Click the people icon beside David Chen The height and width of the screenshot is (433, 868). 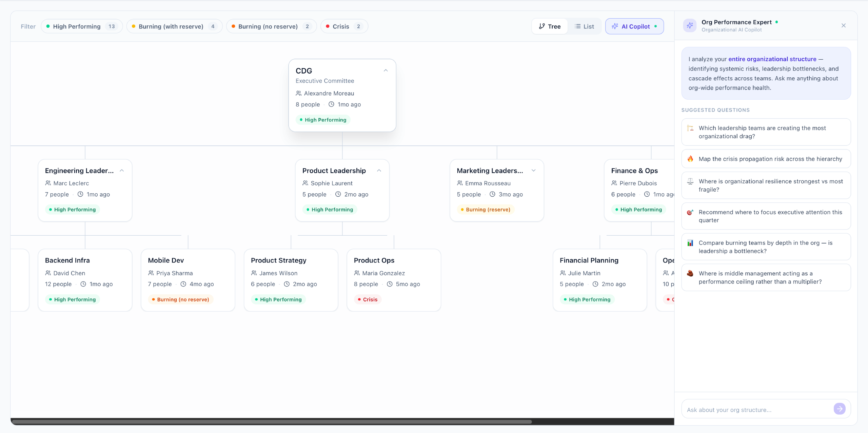[48, 273]
